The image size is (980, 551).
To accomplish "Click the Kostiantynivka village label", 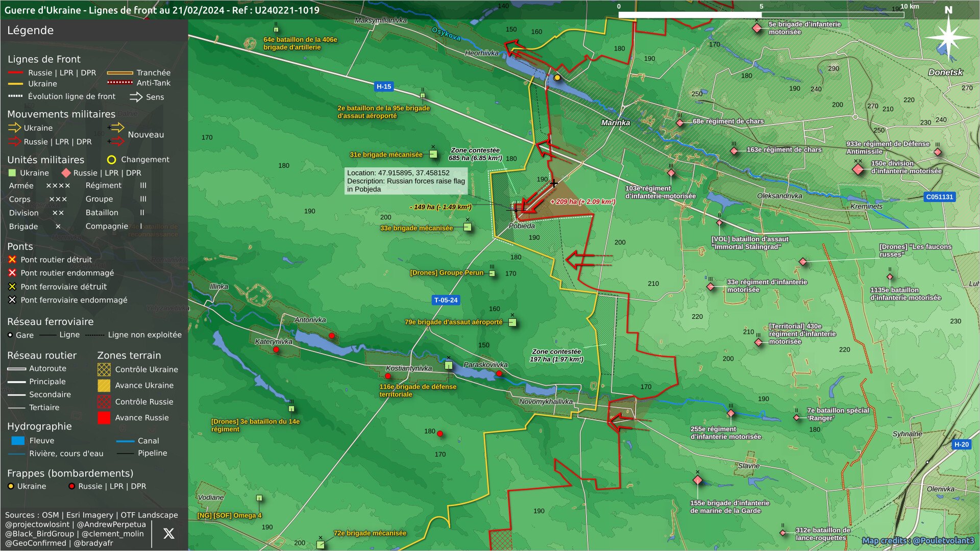I will (x=409, y=368).
